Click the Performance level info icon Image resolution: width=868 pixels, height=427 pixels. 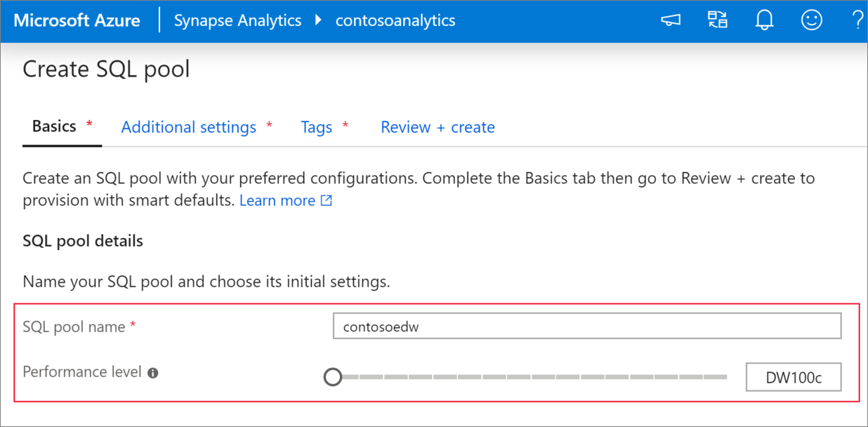[153, 372]
